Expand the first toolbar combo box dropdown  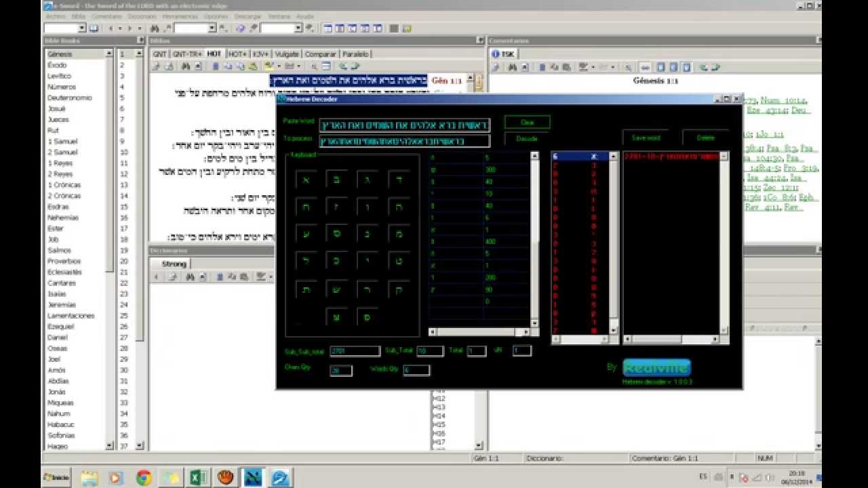click(x=82, y=28)
